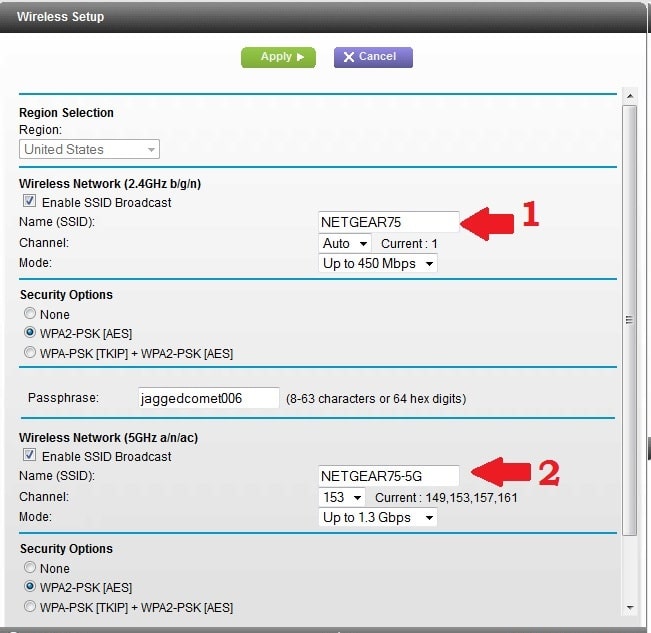Screen dimensions: 651x633
Task: Click the purple Cancel button
Action: coord(372,57)
